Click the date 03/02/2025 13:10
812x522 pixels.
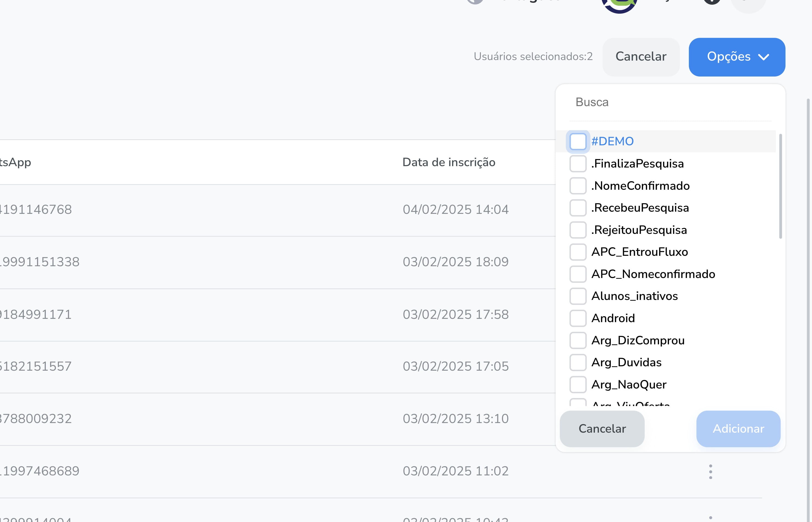pos(455,419)
